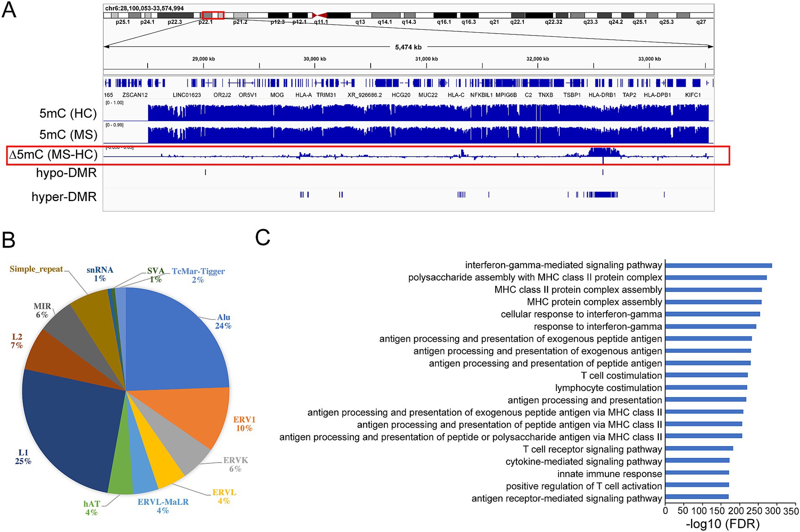Click the HLA-C gene label

coord(456,95)
